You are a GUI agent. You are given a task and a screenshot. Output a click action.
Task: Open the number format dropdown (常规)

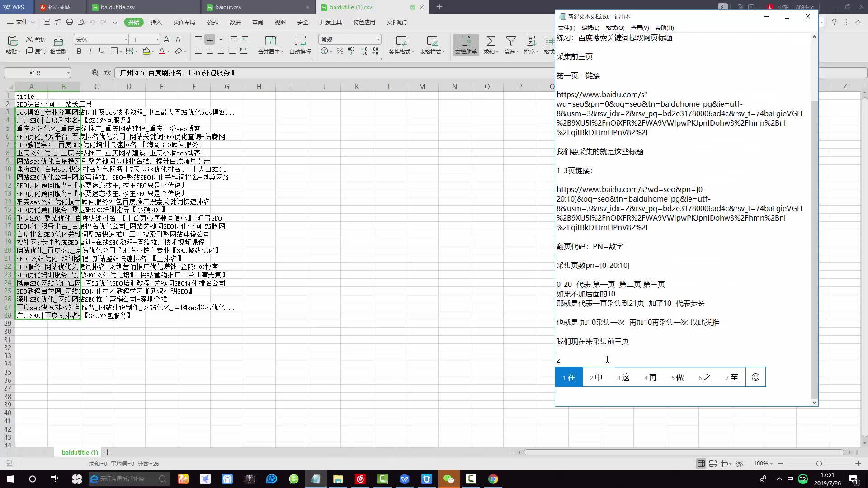378,39
